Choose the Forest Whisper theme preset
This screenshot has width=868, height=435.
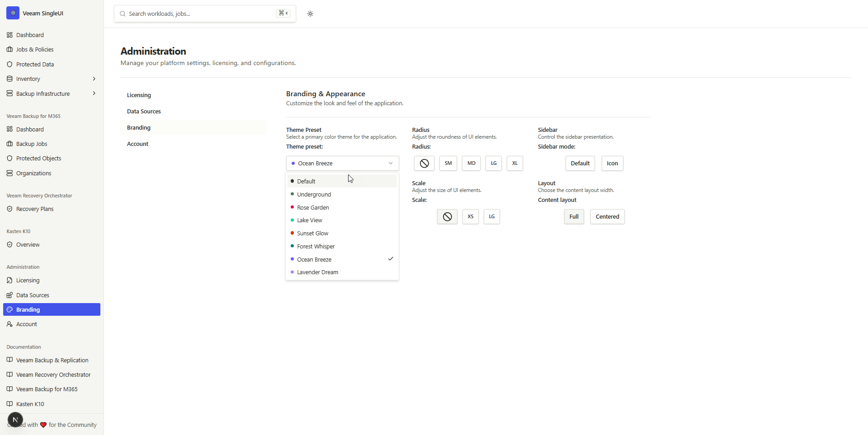(342, 246)
